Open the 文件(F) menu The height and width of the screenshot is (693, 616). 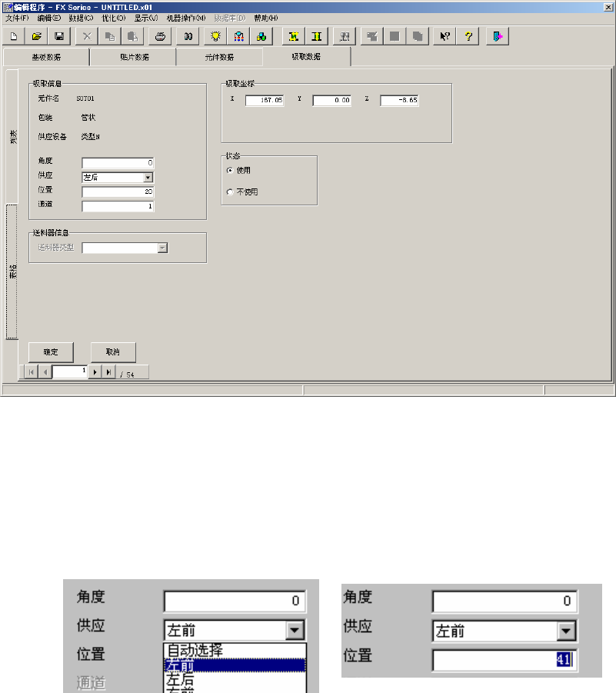[x=17, y=18]
